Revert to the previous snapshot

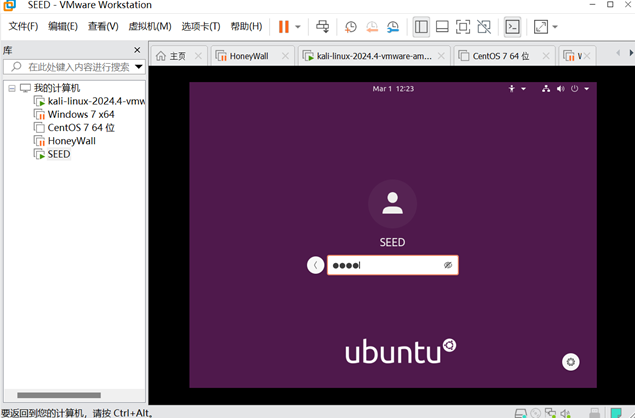pyautogui.click(x=371, y=27)
